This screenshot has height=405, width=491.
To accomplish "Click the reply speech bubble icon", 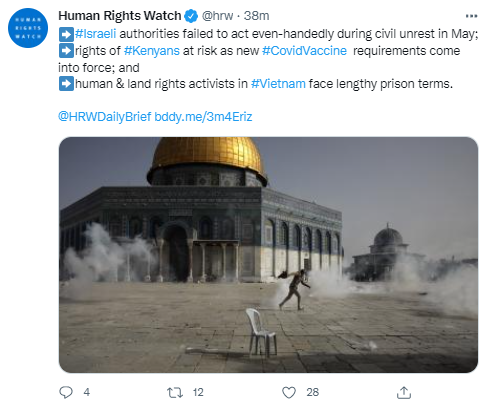I will point(66,392).
